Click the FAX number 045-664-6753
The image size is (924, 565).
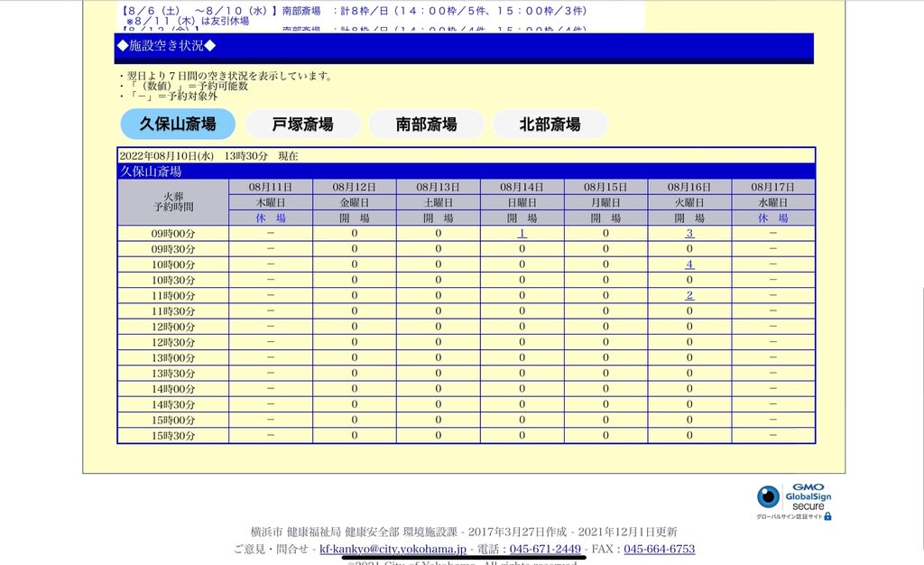coord(660,549)
